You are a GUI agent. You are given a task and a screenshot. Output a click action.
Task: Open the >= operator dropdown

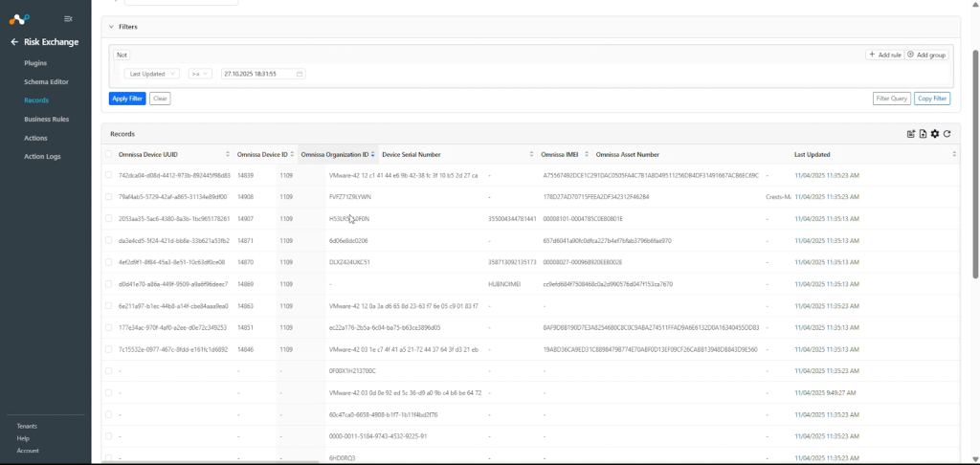pyautogui.click(x=200, y=74)
